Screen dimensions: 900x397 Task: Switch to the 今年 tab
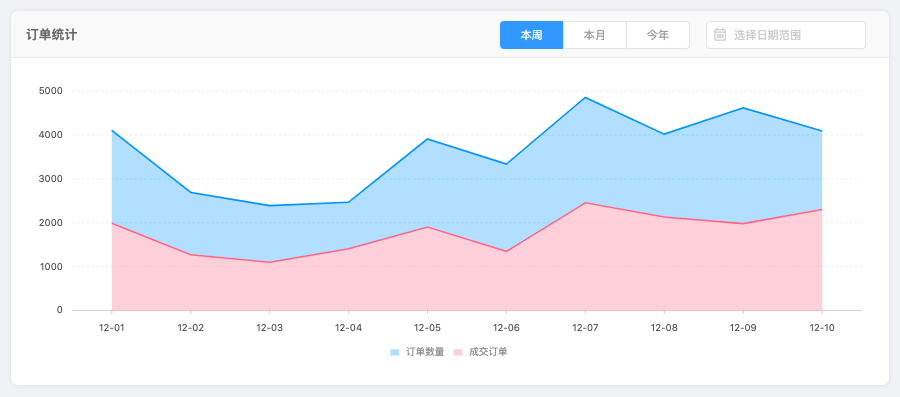658,35
